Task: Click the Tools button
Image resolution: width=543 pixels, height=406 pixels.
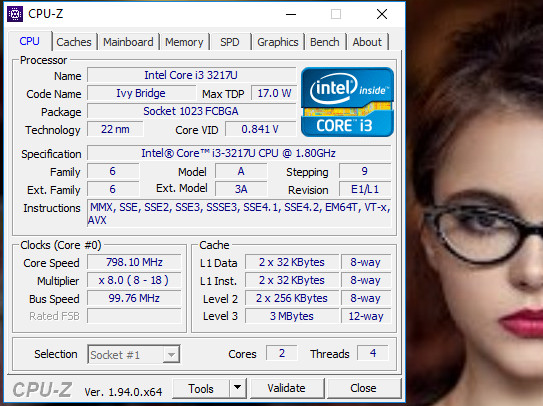Action: (201, 388)
